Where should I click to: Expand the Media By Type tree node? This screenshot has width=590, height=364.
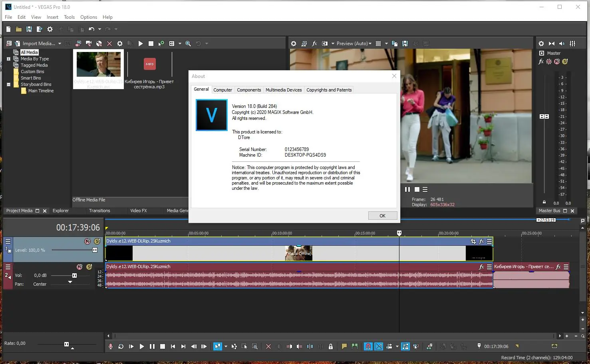[x=8, y=59]
